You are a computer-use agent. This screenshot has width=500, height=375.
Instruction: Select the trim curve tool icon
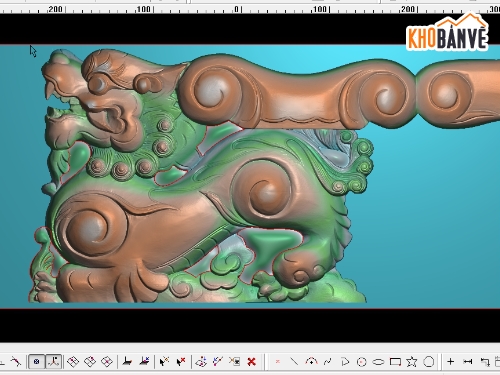(x=15, y=361)
